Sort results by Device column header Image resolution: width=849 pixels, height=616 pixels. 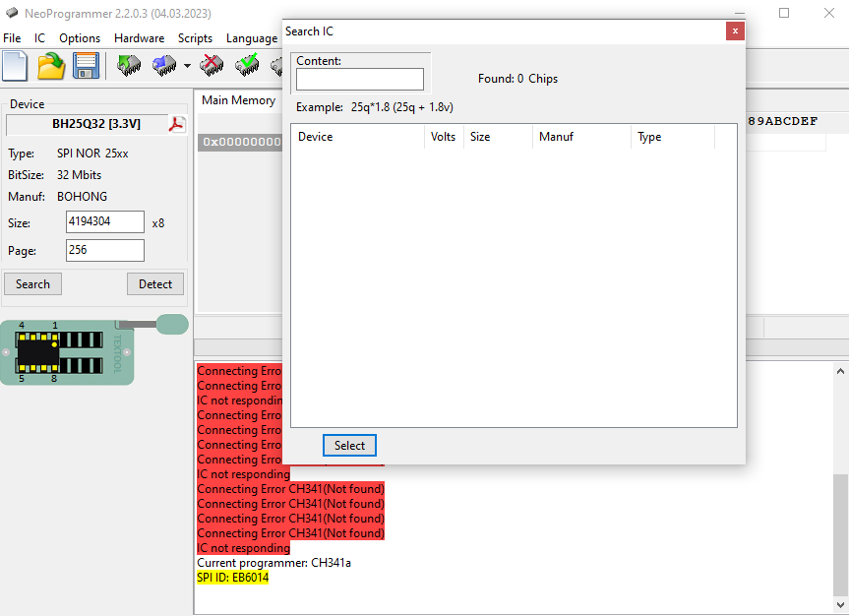(x=357, y=137)
